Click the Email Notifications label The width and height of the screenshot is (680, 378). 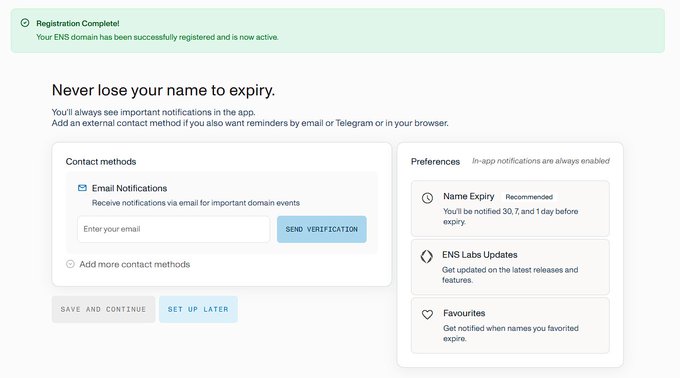[x=129, y=188]
